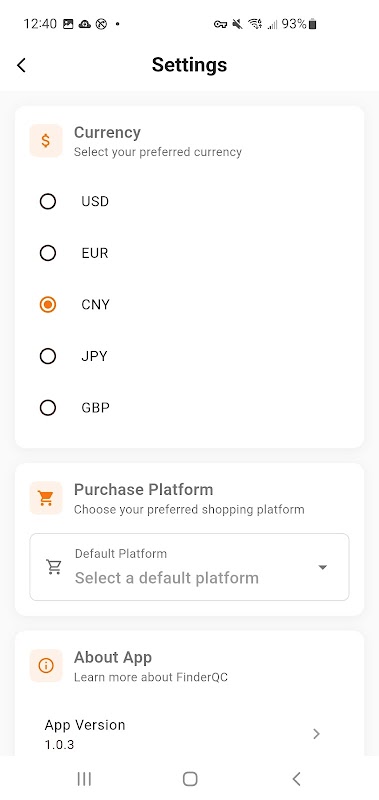This screenshot has width=379, height=800.
Task: Tap the About App info icon
Action: click(x=46, y=665)
